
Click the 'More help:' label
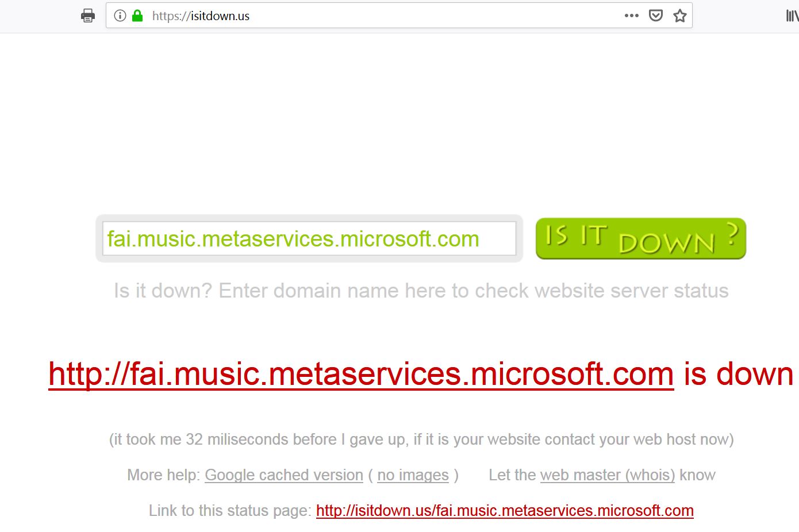pyautogui.click(x=164, y=475)
